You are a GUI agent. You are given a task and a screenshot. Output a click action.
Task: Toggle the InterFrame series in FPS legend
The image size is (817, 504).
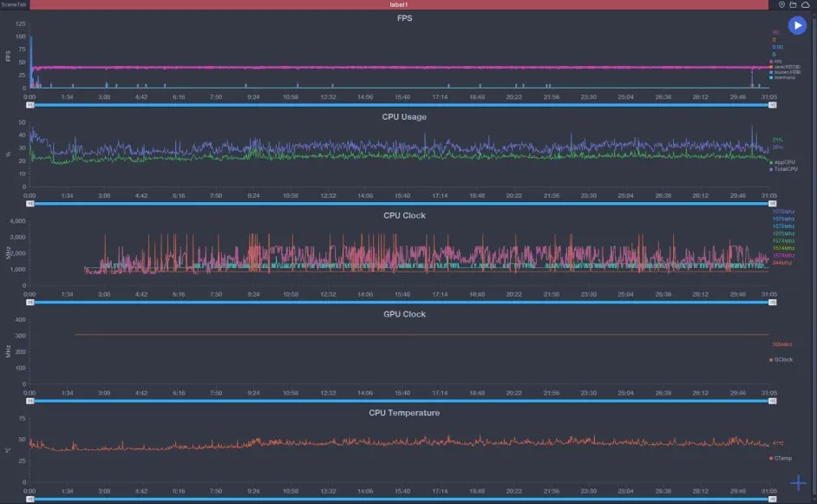[x=782, y=77]
